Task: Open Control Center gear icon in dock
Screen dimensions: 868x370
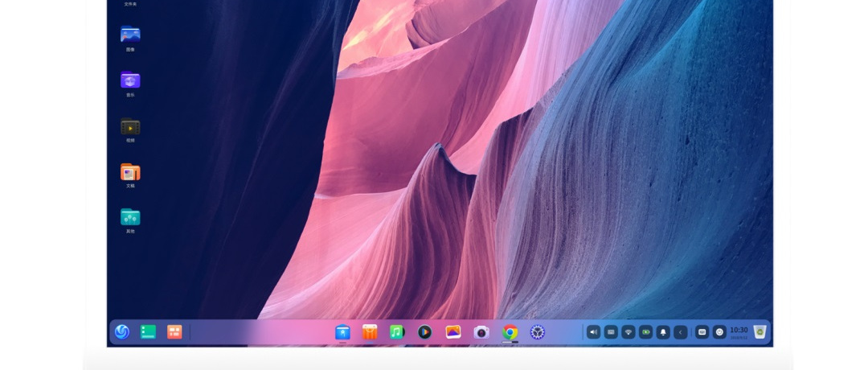Action: pyautogui.click(x=538, y=331)
